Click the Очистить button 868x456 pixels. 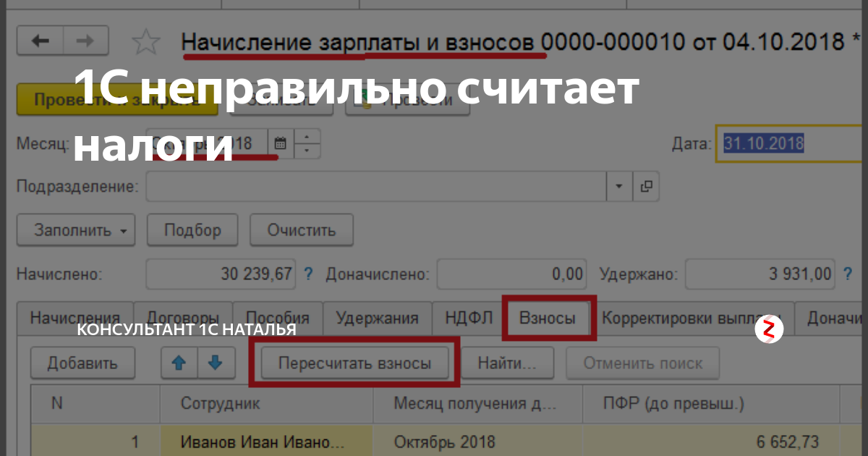[301, 229]
